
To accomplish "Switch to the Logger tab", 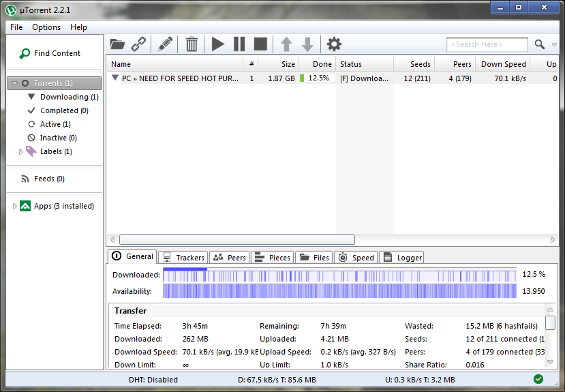I will pos(401,258).
